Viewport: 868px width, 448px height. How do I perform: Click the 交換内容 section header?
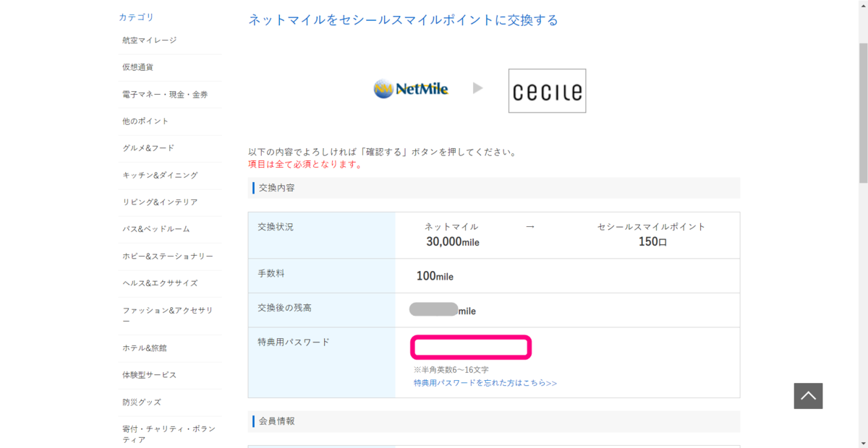(x=494, y=188)
